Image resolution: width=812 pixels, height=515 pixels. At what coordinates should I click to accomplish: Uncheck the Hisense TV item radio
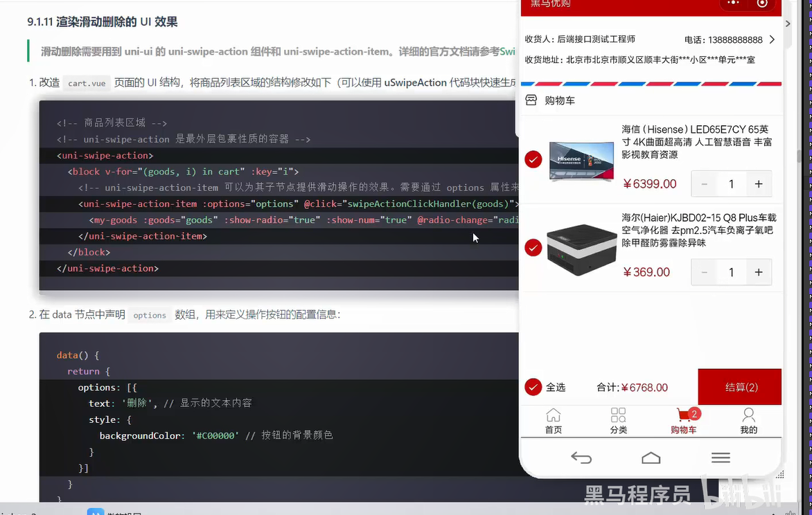[x=533, y=159]
